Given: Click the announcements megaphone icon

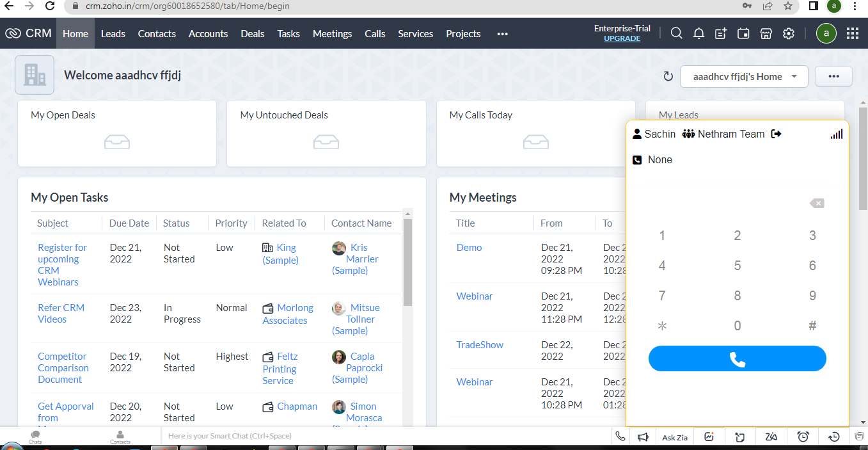Looking at the screenshot, I should [x=643, y=437].
